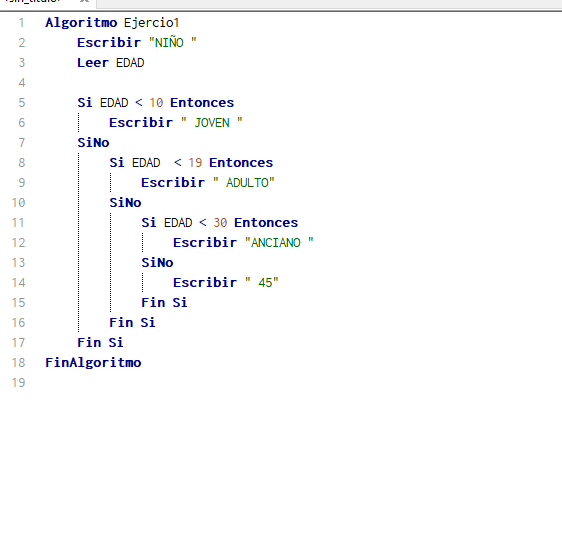Click Entonces after EDAD < 10
Screen dimensions: 562x536
tap(202, 103)
